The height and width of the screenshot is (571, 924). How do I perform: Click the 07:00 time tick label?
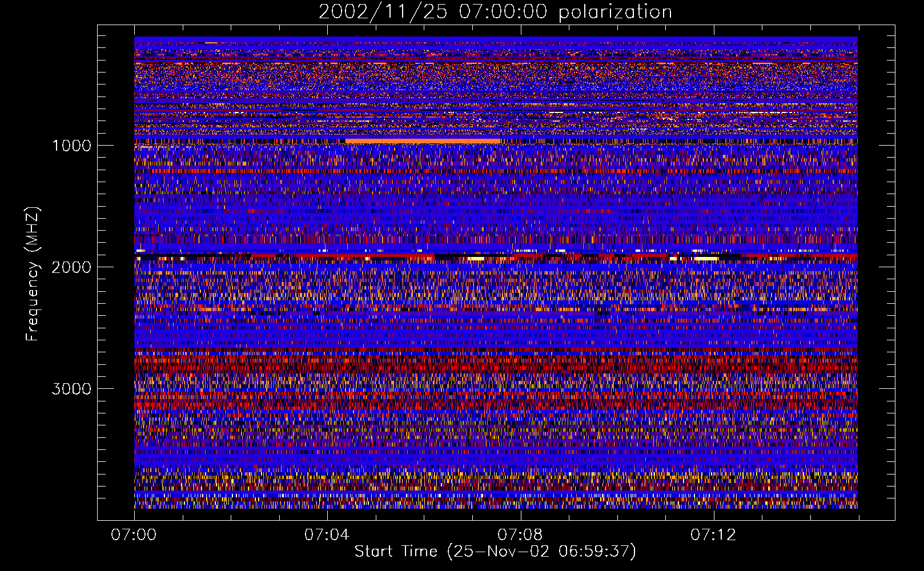[134, 535]
